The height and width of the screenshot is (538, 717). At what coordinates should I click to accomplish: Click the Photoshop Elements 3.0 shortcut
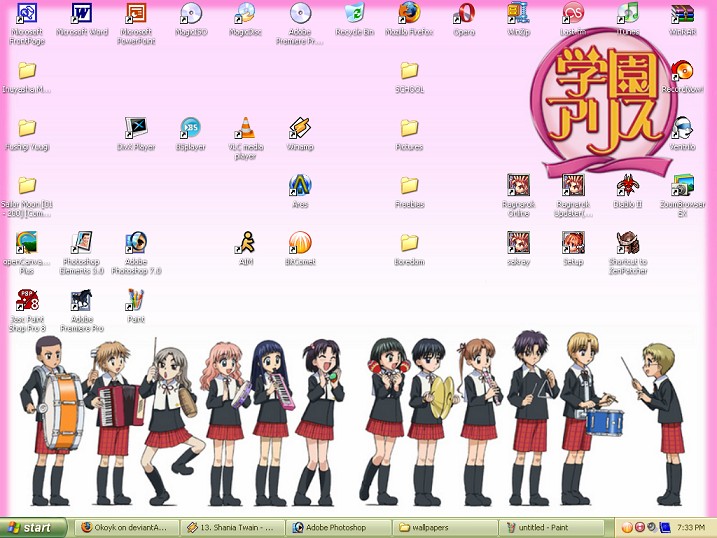coord(82,243)
